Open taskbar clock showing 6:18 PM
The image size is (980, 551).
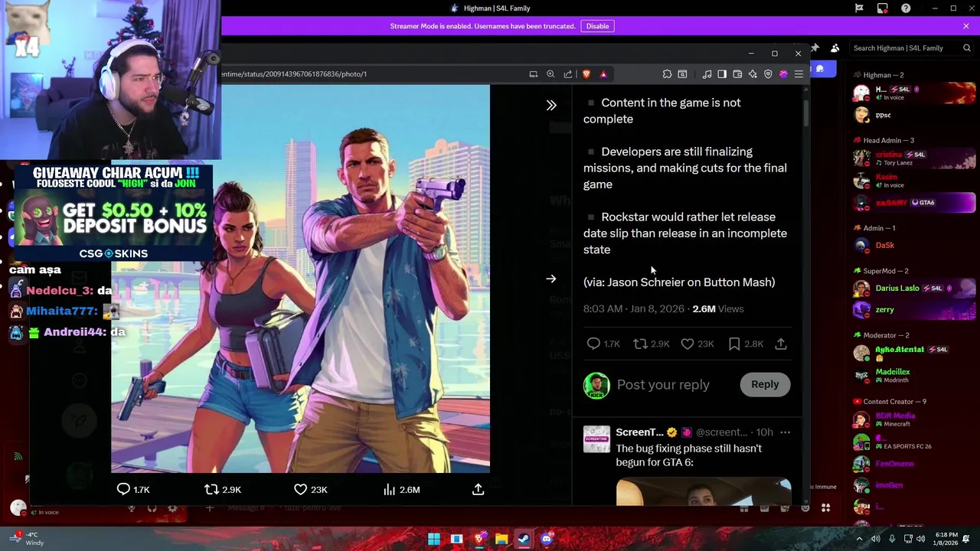(x=946, y=539)
